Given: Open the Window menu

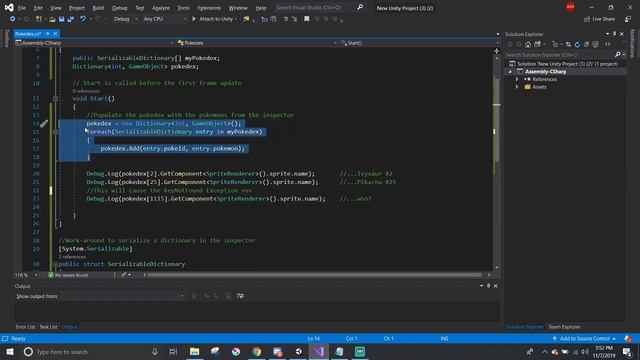Looking at the screenshot, I should (x=238, y=8).
